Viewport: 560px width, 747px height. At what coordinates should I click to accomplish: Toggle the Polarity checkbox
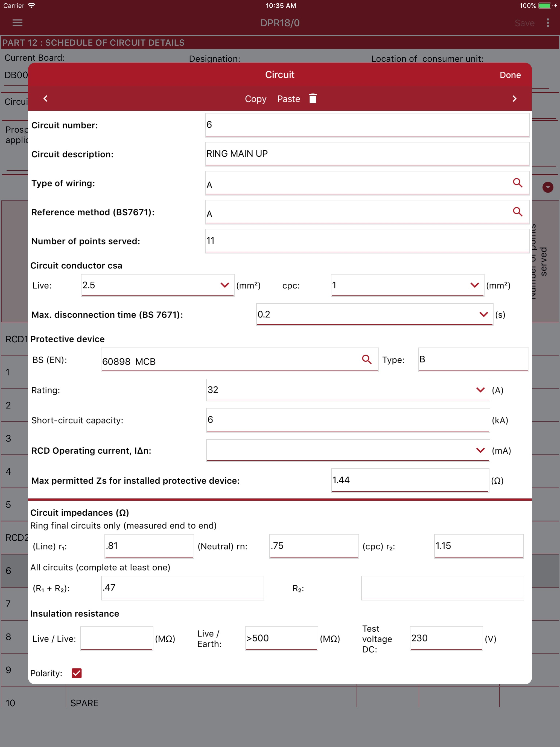pos(77,673)
